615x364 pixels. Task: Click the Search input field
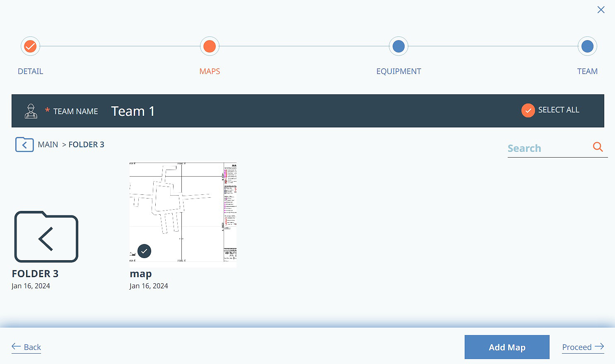click(549, 148)
